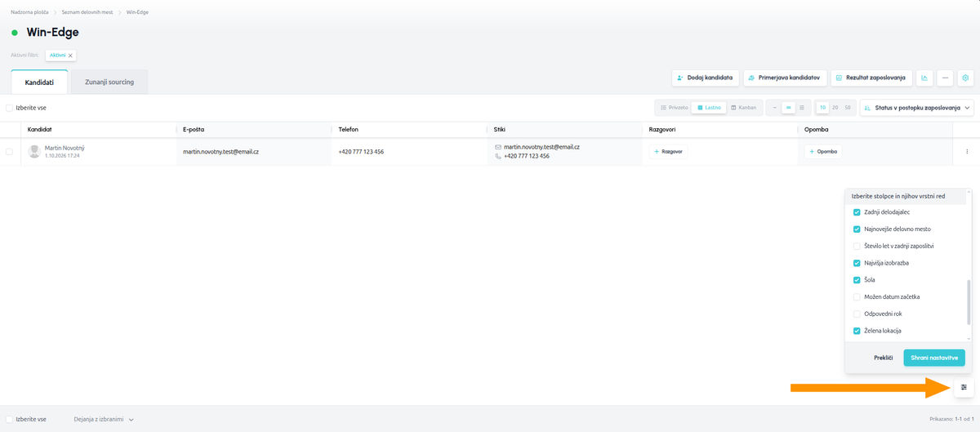
Task: Open the Kandidati tab
Action: pyautogui.click(x=39, y=82)
